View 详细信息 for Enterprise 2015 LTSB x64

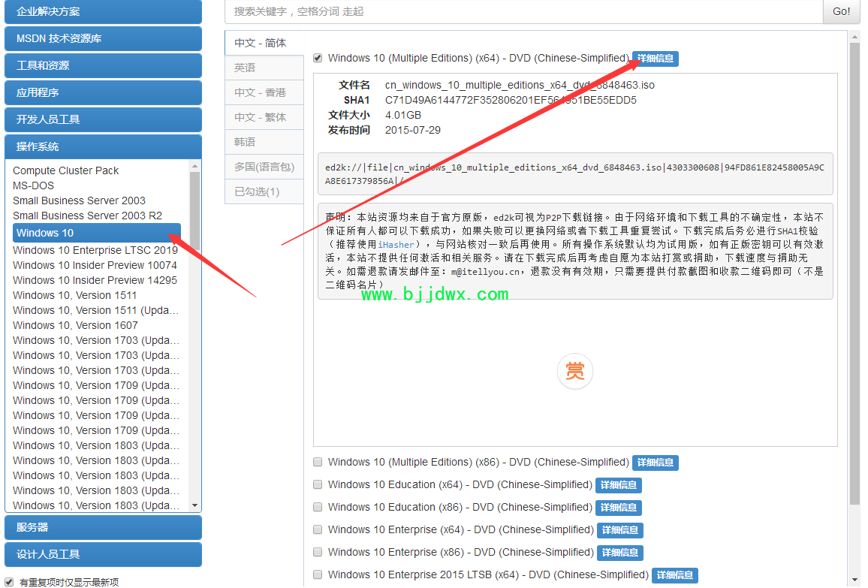pyautogui.click(x=675, y=575)
